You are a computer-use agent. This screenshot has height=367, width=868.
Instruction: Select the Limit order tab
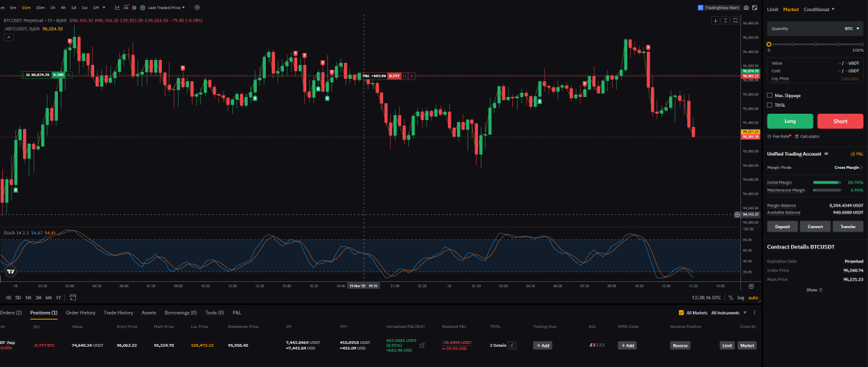(x=773, y=9)
